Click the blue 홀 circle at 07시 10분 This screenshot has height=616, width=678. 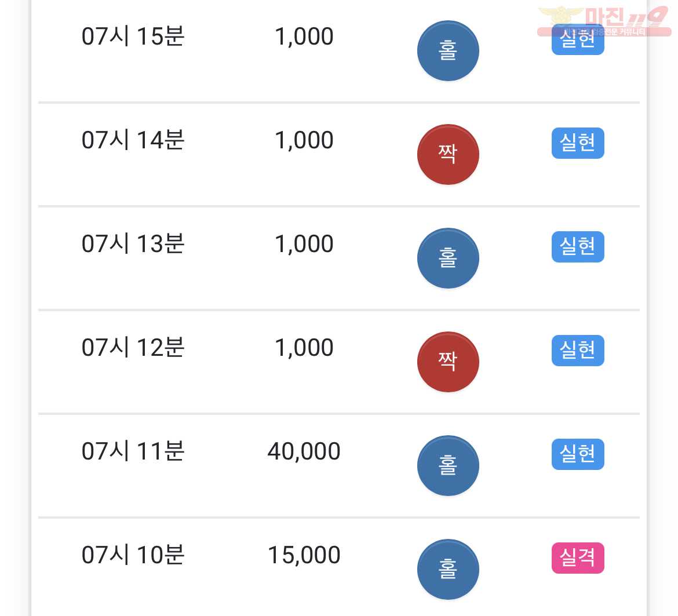coord(448,569)
